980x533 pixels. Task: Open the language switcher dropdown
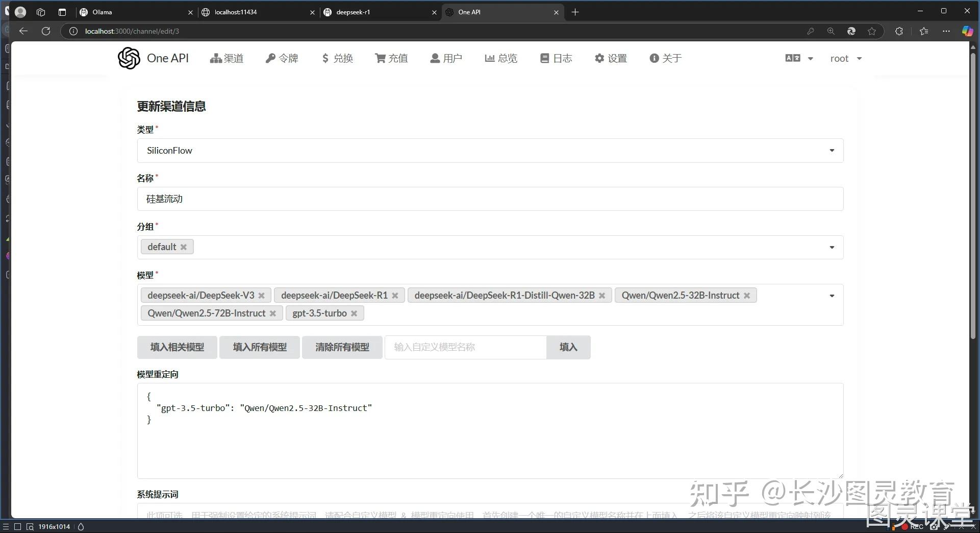coord(798,58)
